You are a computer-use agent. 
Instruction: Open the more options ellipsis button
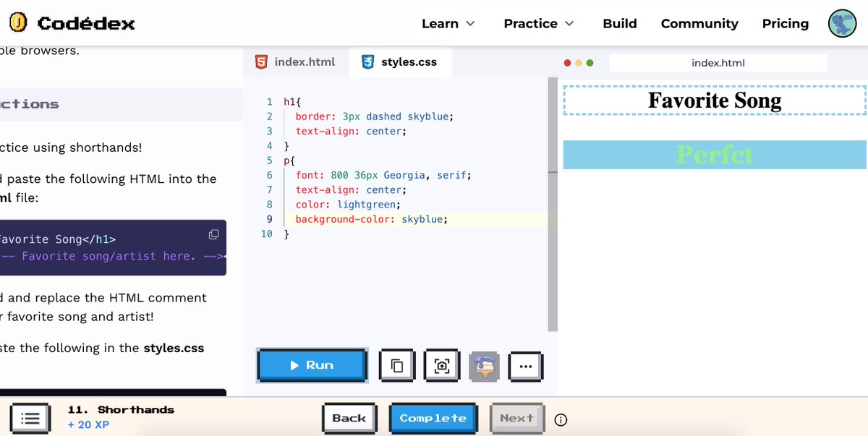(526, 366)
